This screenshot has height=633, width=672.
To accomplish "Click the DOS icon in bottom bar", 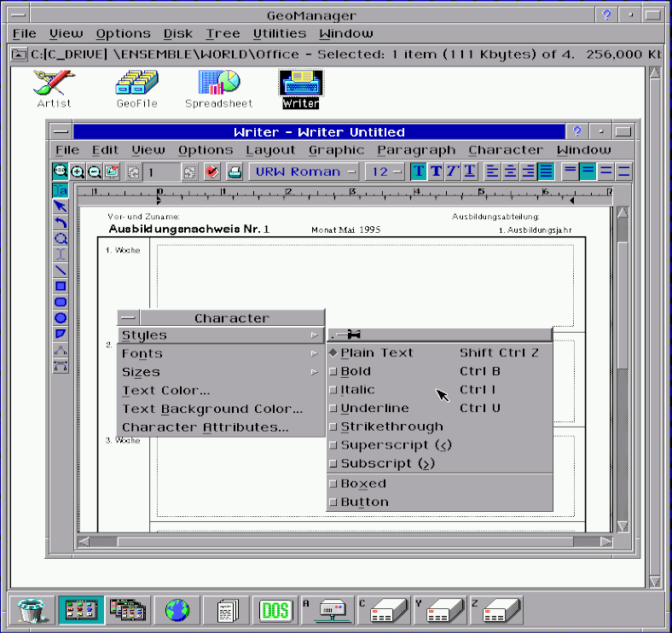I will click(275, 610).
